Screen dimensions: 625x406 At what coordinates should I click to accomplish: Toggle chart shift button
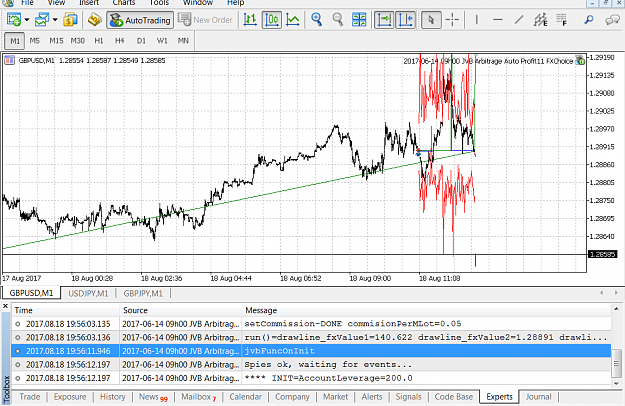point(405,20)
